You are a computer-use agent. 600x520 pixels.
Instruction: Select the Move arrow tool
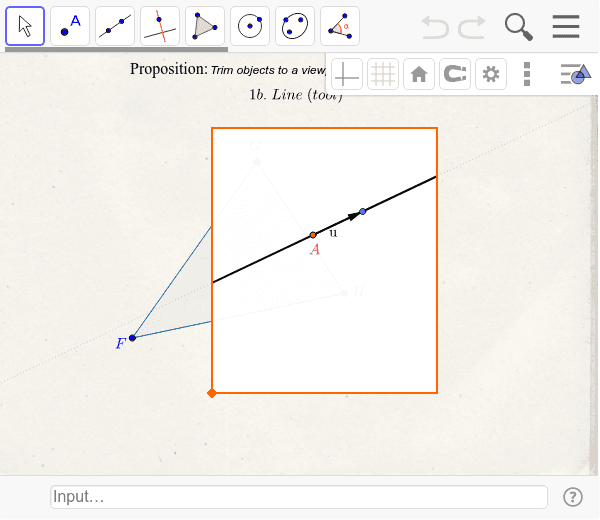point(25,26)
